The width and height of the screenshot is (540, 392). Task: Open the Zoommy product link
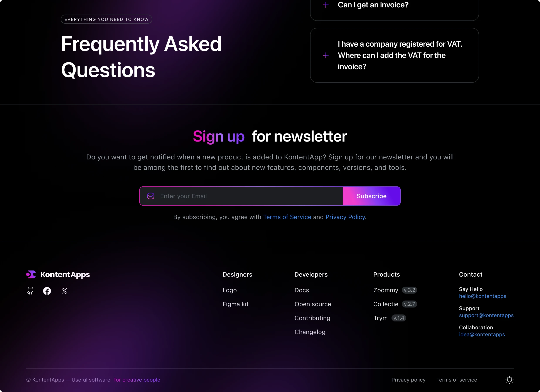[x=386, y=290]
